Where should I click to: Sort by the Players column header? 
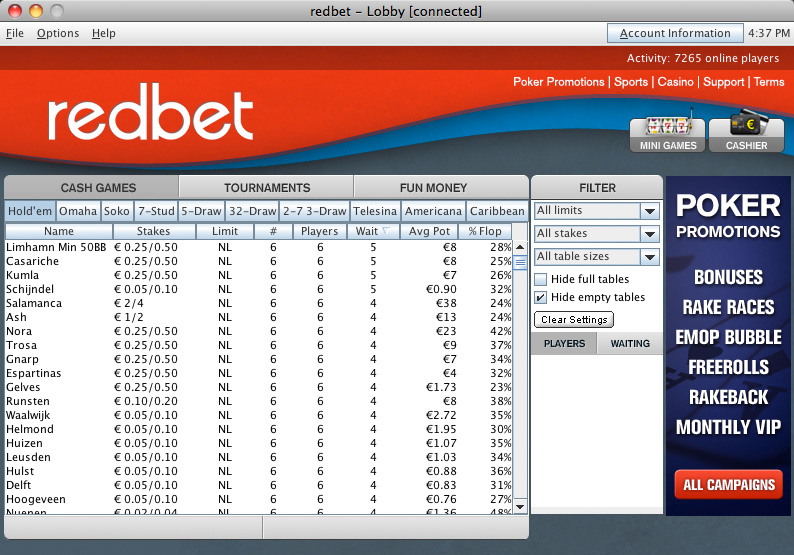point(320,231)
